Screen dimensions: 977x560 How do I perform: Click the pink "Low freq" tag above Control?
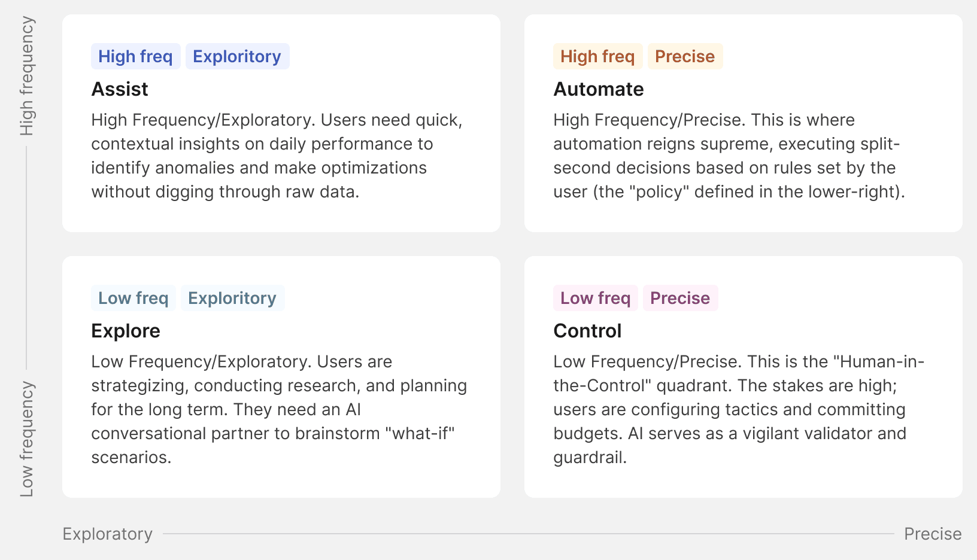point(595,298)
